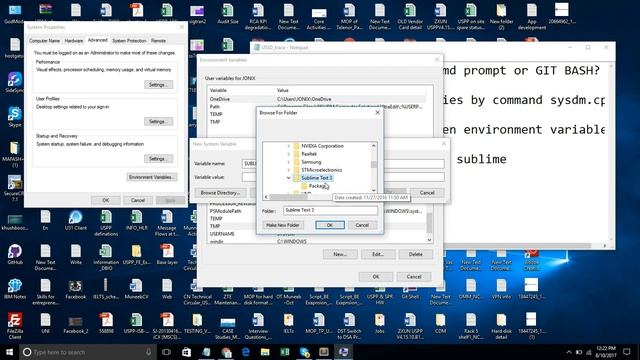Click Make New Folder button
640x360 pixels.
coord(283,225)
